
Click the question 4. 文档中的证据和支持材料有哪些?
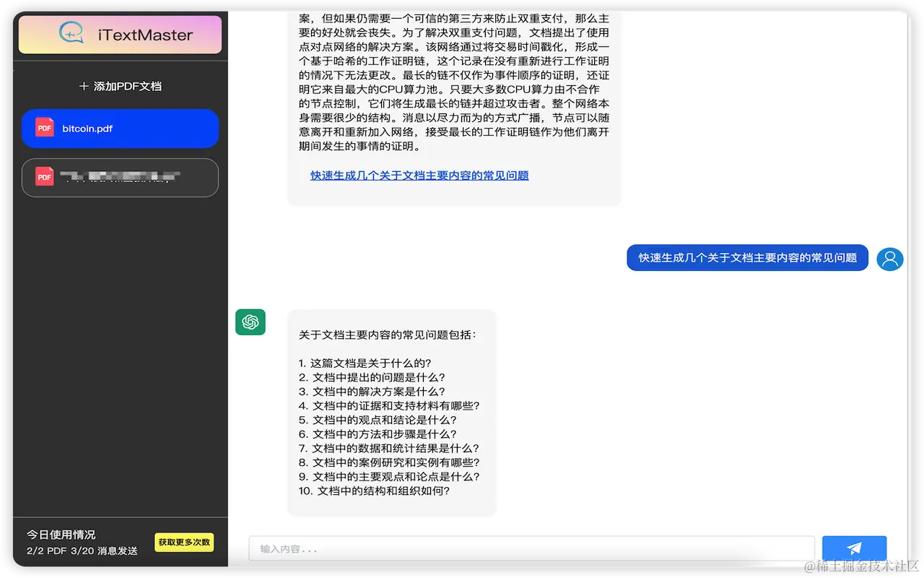coord(389,406)
